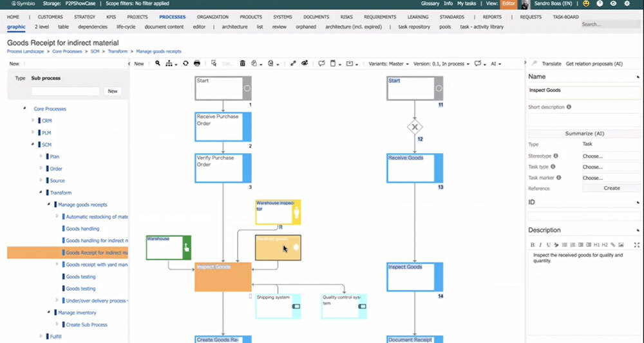644x343 pixels.
Task: Open the Task marker Choose... dropdown
Action: [x=611, y=178]
